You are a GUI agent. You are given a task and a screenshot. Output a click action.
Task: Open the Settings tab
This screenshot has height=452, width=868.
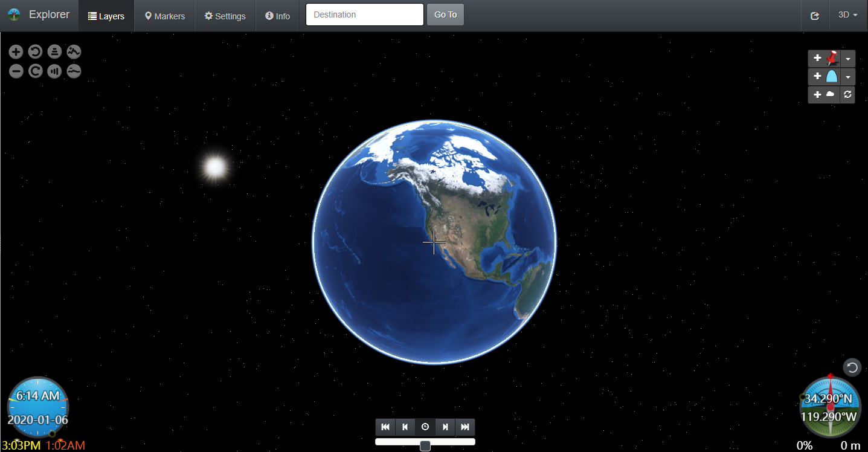point(225,16)
